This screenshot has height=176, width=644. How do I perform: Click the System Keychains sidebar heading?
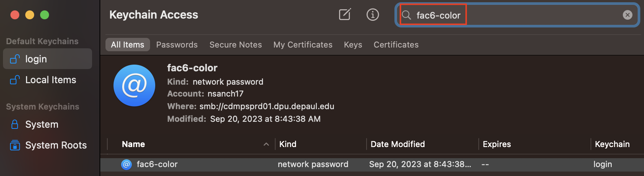pyautogui.click(x=43, y=107)
